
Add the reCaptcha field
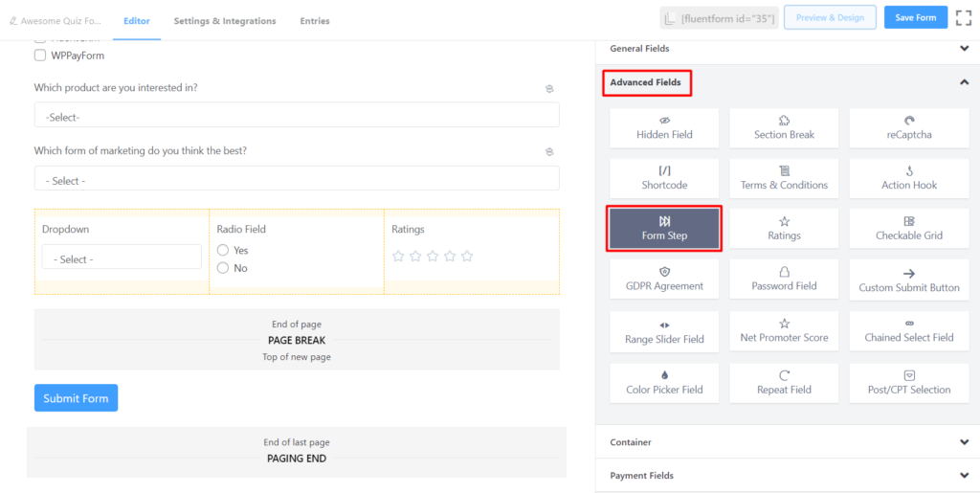tap(908, 127)
